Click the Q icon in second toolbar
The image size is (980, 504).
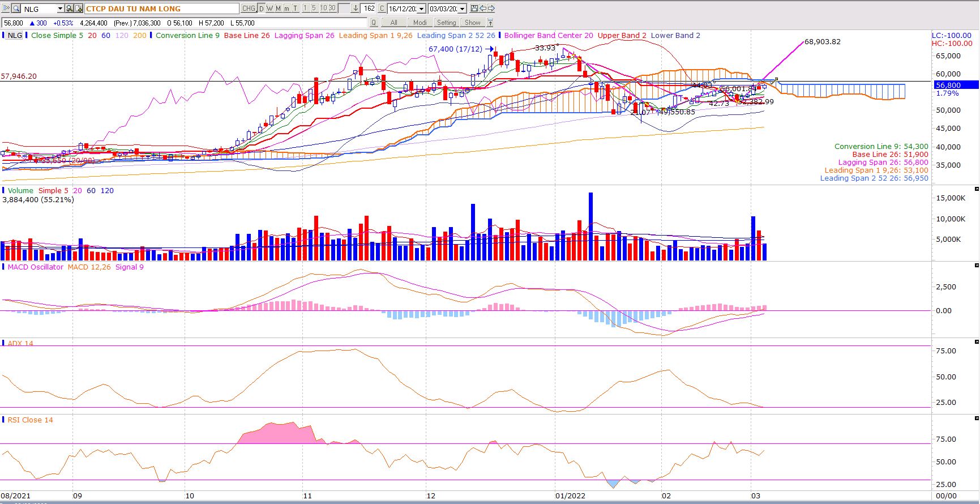pos(374,23)
